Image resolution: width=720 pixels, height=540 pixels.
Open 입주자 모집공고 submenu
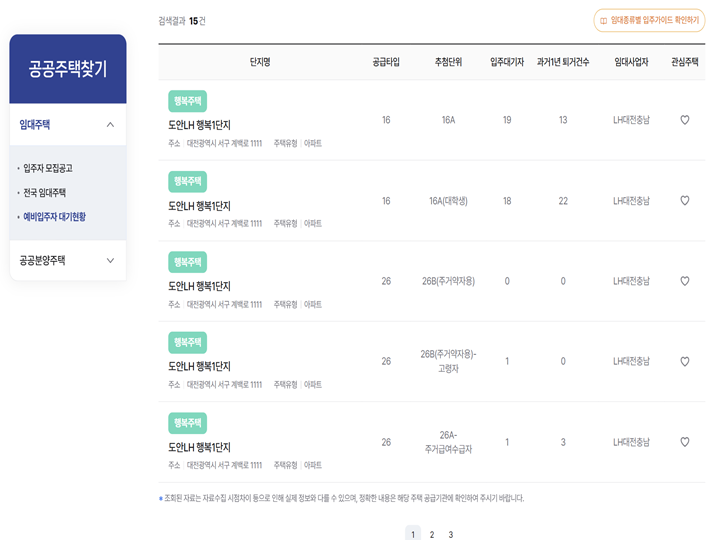click(48, 168)
